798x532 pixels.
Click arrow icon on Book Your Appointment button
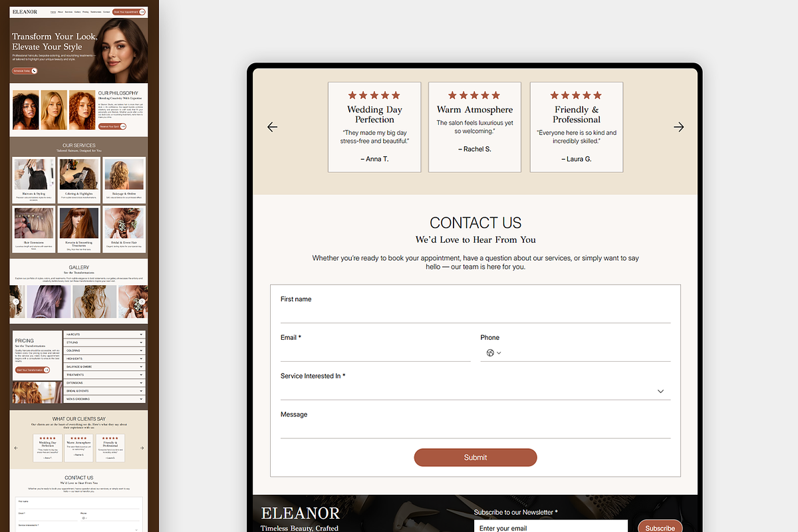(x=142, y=12)
